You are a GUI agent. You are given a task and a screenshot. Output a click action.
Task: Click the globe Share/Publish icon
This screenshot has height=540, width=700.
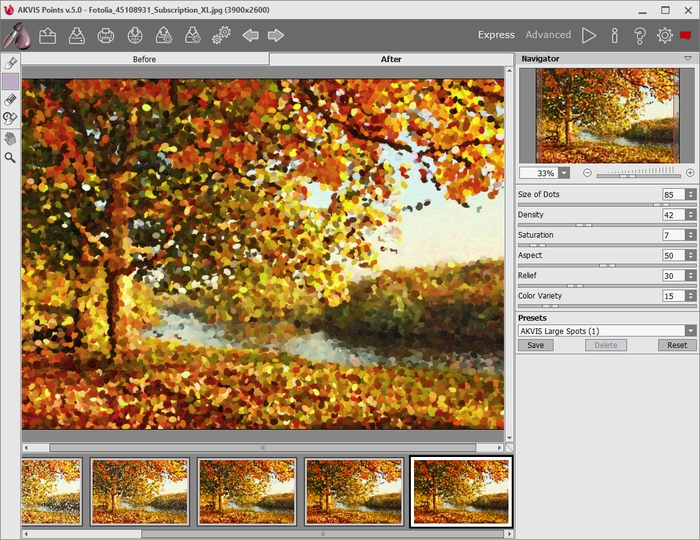point(134,35)
